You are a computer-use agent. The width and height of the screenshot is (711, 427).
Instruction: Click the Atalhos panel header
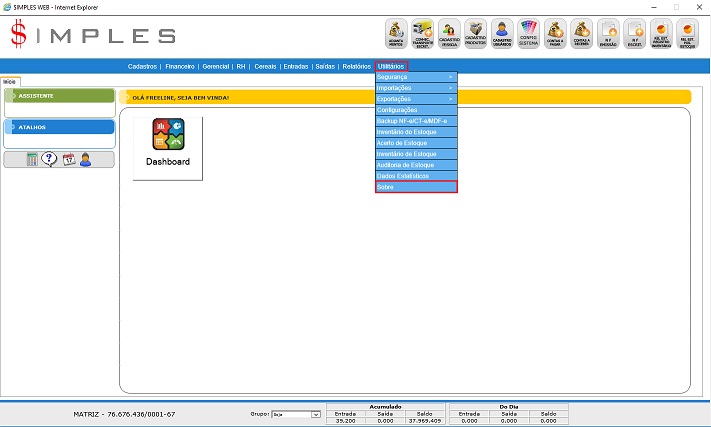[59, 127]
